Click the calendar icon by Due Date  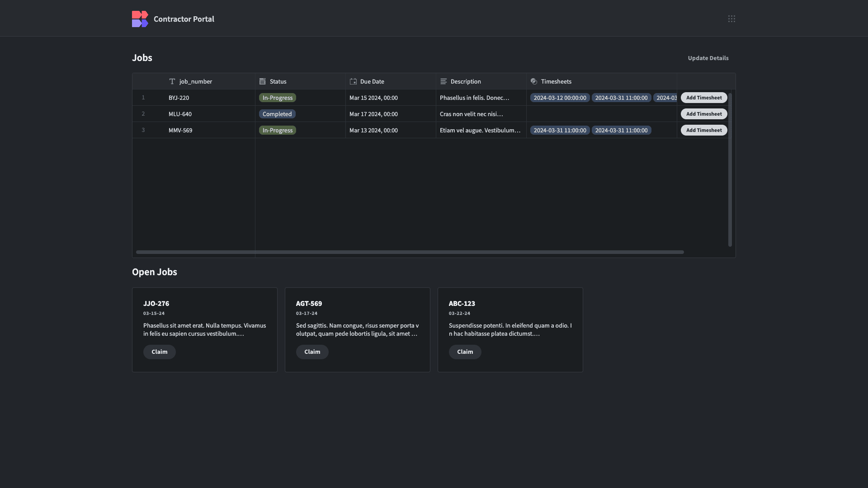coord(353,81)
